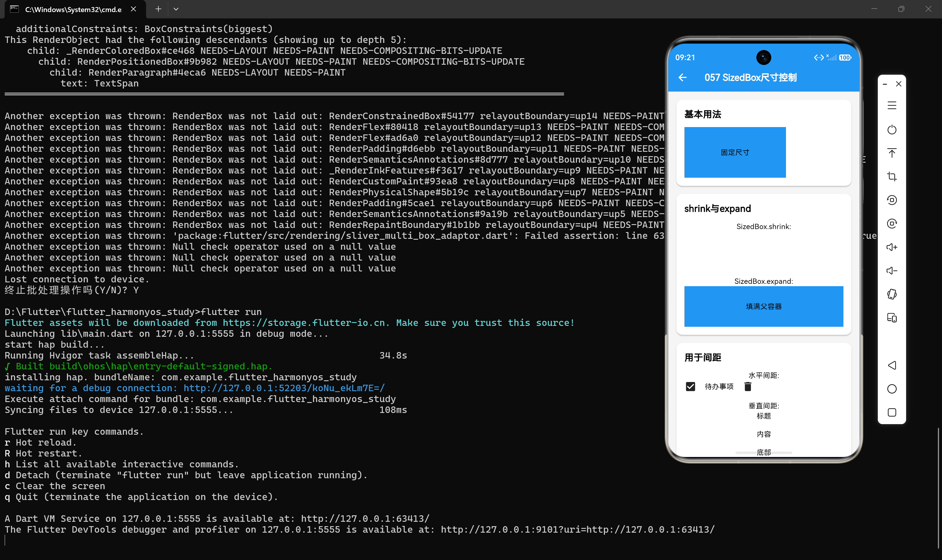
Task: Click the emulator power button icon
Action: click(892, 129)
